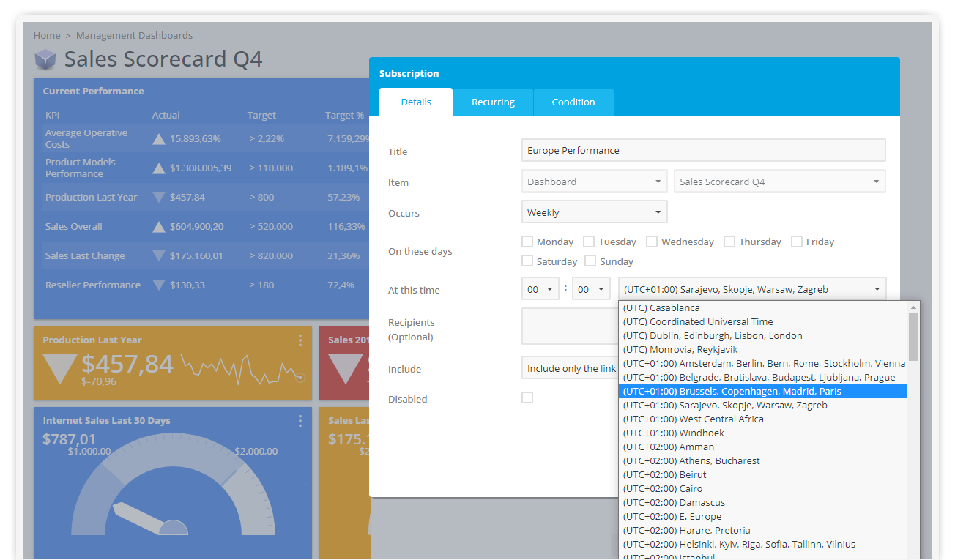Check the Thursday checkbox
Image resolution: width=955 pixels, height=560 pixels.
coord(729,242)
